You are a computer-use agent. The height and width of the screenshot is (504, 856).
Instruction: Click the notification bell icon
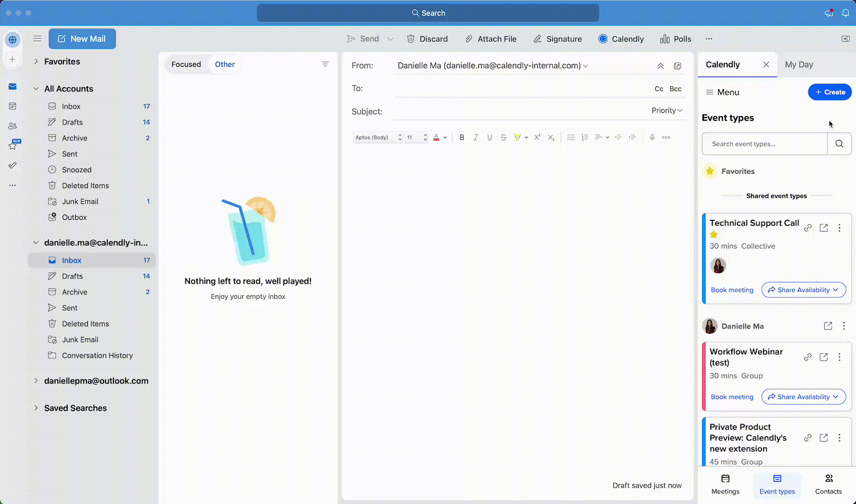click(x=845, y=13)
